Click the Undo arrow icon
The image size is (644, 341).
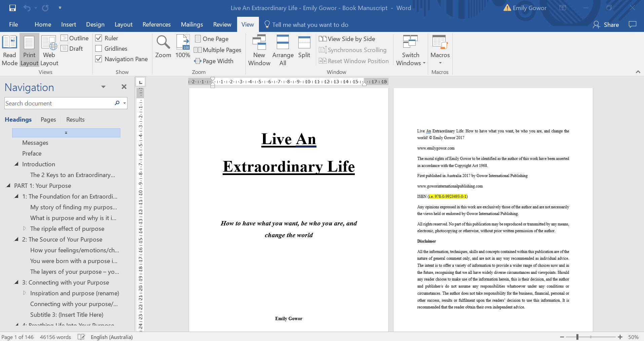coord(27,8)
